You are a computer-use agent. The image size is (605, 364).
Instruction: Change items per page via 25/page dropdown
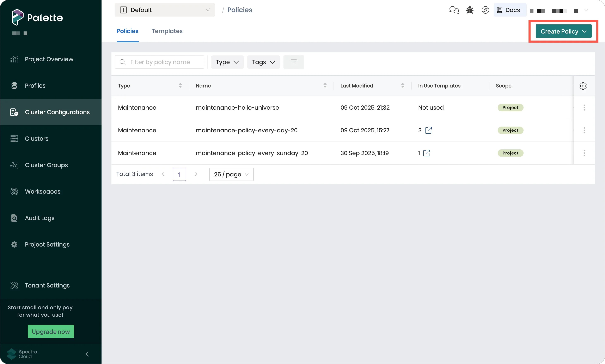[231, 174]
